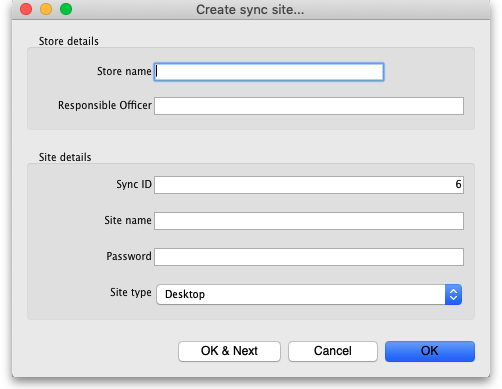Focus the Password field
The image size is (502, 389).
click(309, 257)
